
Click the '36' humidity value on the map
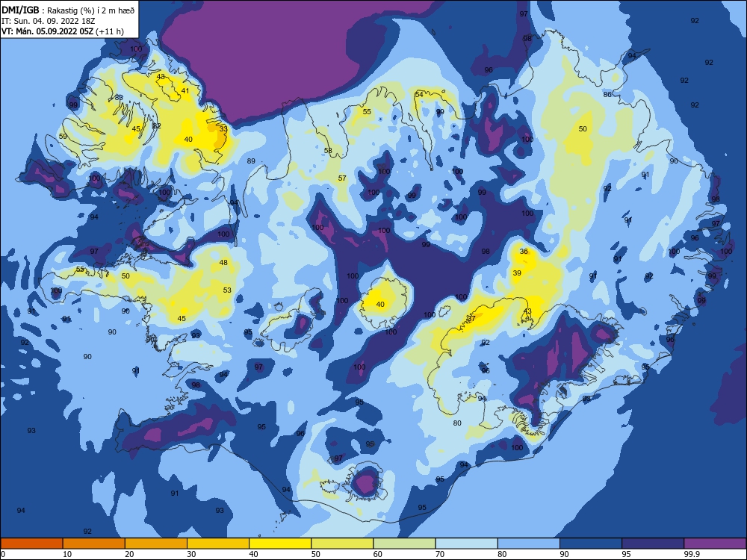tap(524, 252)
